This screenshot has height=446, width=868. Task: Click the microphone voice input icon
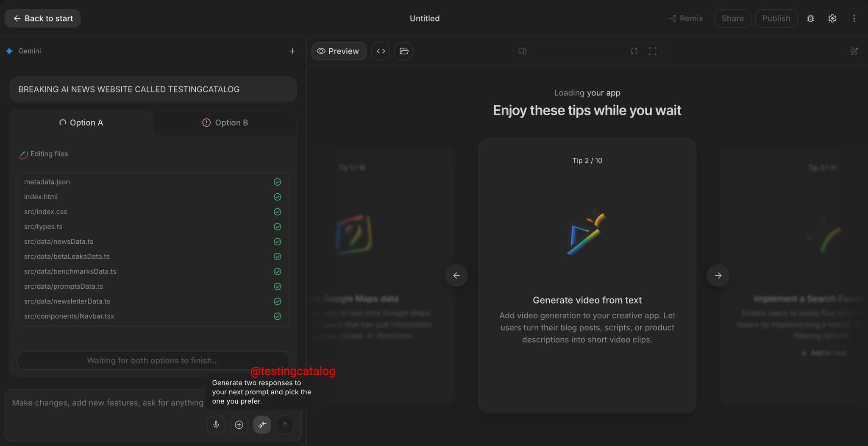(216, 424)
